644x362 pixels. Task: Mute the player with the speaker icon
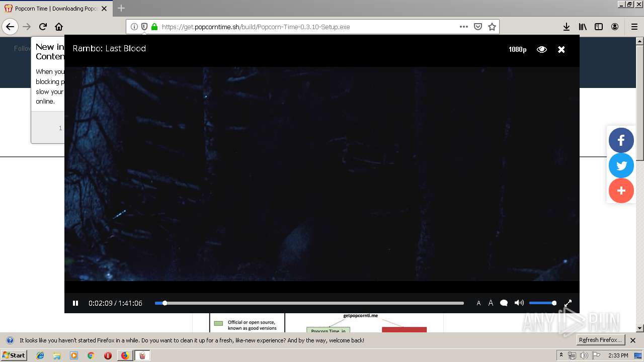click(519, 303)
